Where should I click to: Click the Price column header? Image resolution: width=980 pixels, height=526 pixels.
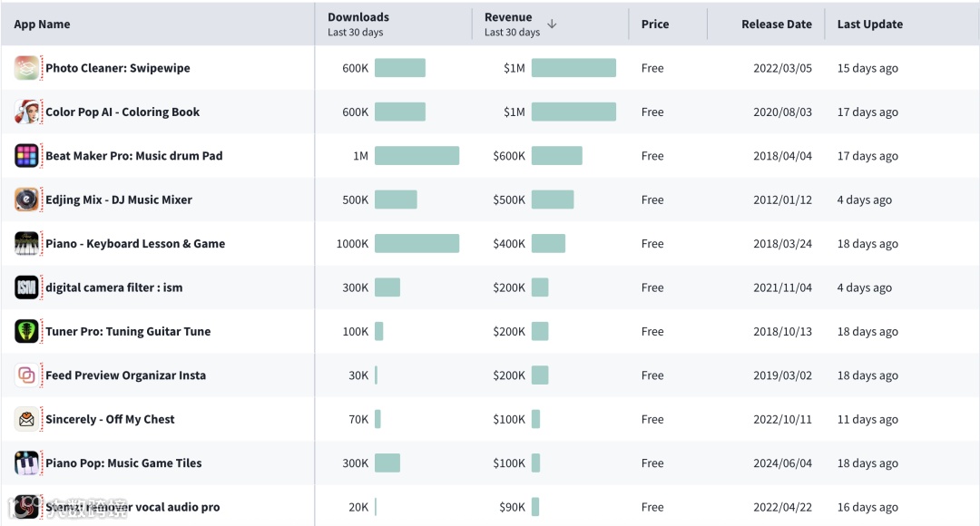pyautogui.click(x=655, y=24)
